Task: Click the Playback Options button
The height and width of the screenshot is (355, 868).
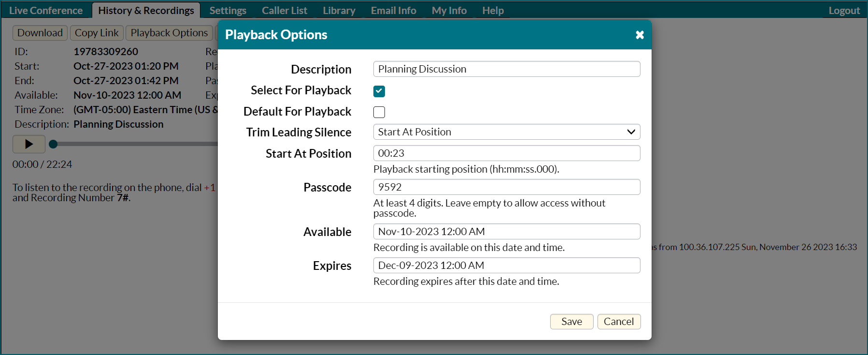Action: [x=169, y=33]
